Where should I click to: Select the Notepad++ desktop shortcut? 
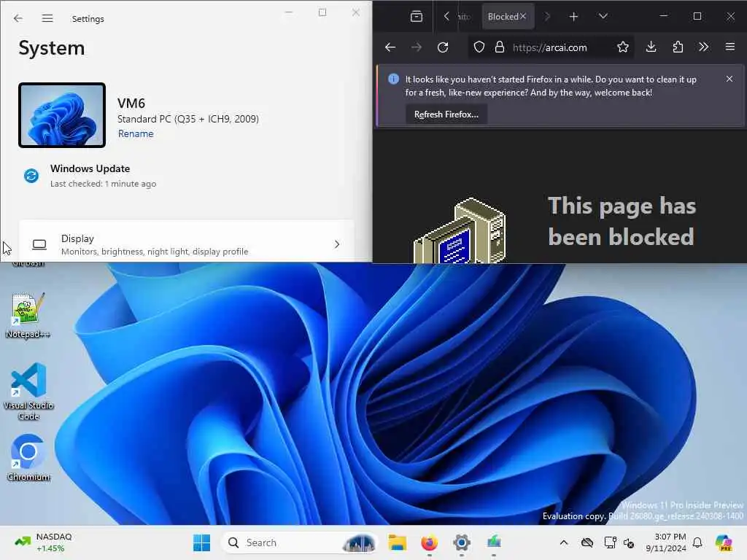click(x=28, y=316)
